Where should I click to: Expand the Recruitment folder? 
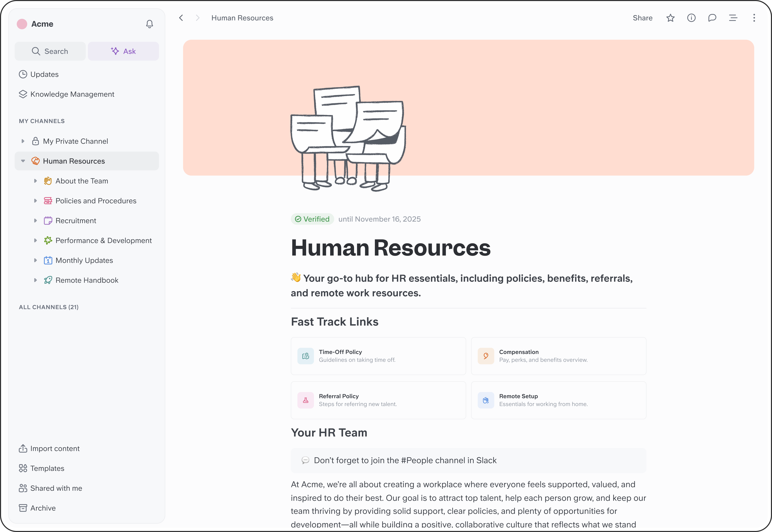click(35, 221)
